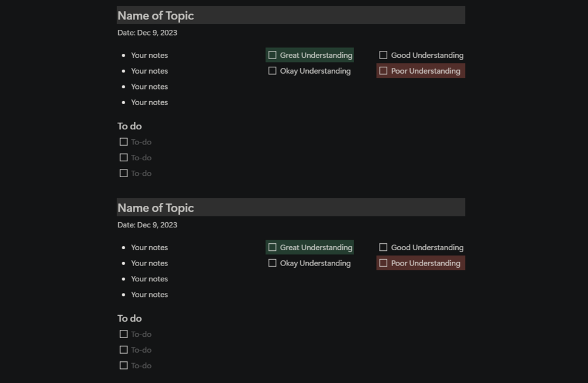This screenshot has height=383, width=588.
Task: Click the first Your notes bullet in top section
Action: pos(149,55)
